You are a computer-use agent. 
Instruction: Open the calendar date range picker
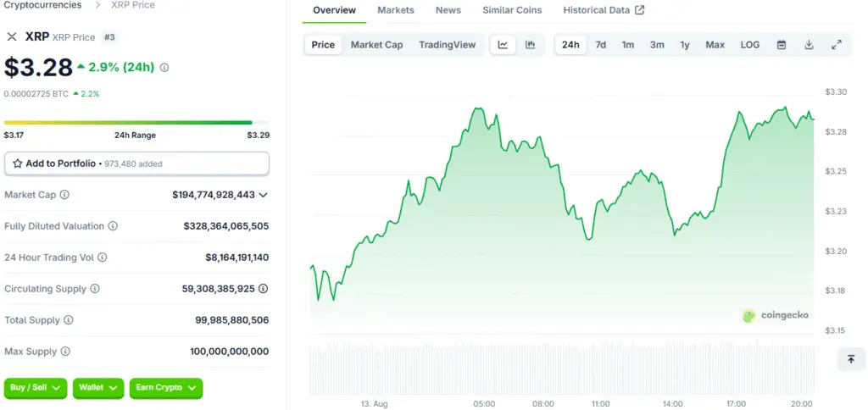[x=781, y=45]
